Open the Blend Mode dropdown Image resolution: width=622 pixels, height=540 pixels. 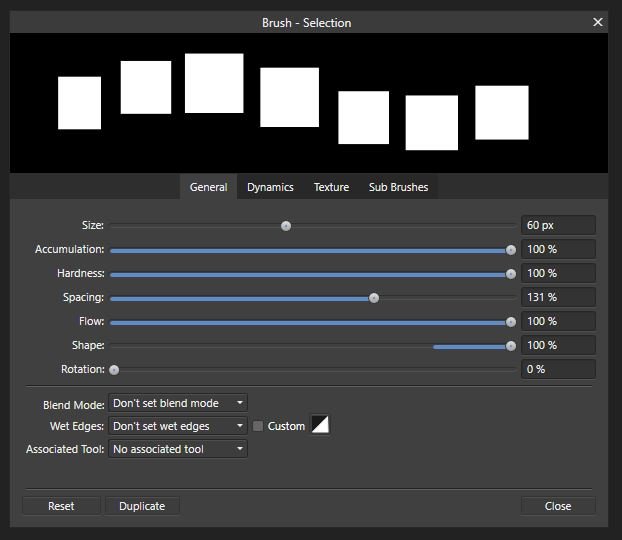(177, 403)
